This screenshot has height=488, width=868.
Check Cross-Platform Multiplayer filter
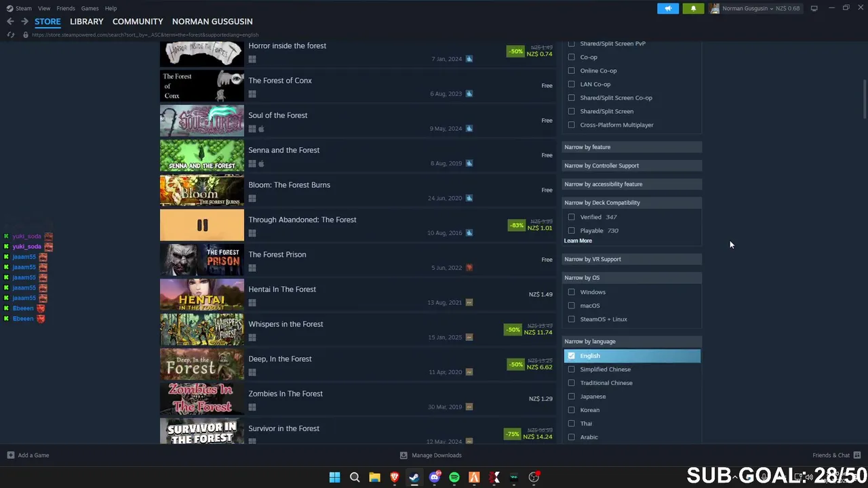(571, 125)
